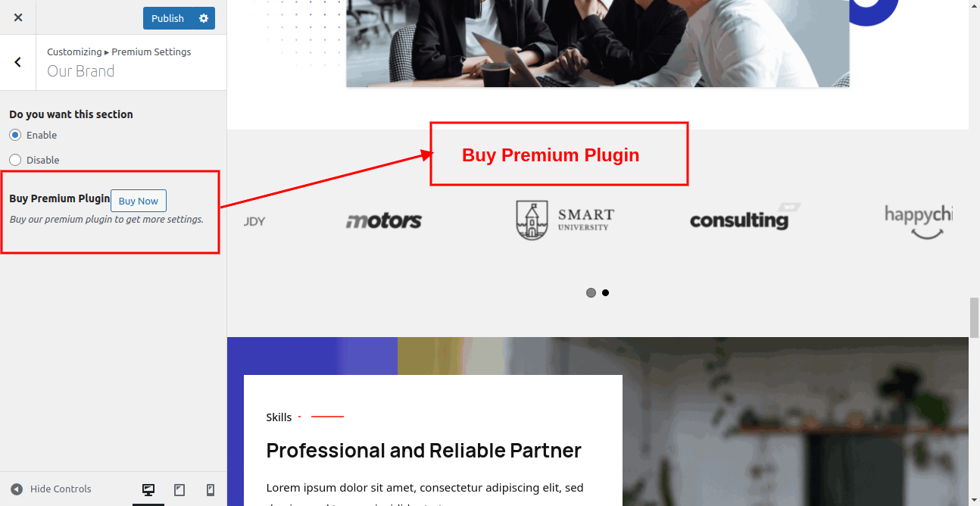Click the Publish button
980x506 pixels.
167,18
